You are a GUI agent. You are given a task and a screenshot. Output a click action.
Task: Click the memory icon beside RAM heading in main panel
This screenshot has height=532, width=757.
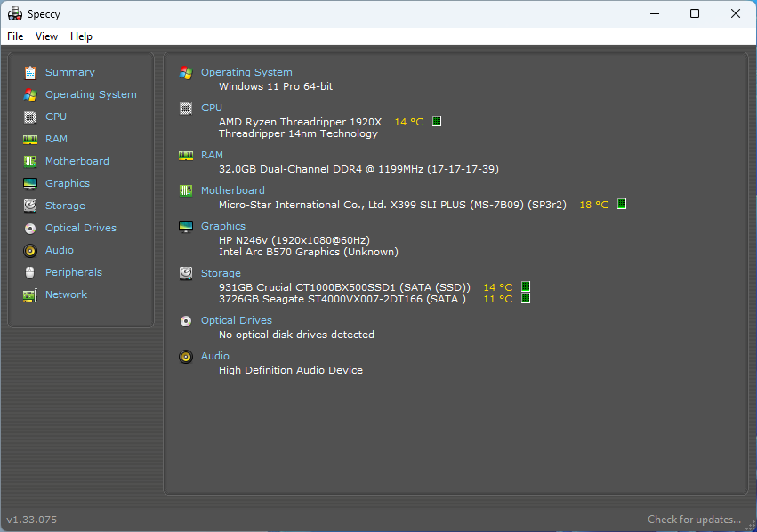186,156
